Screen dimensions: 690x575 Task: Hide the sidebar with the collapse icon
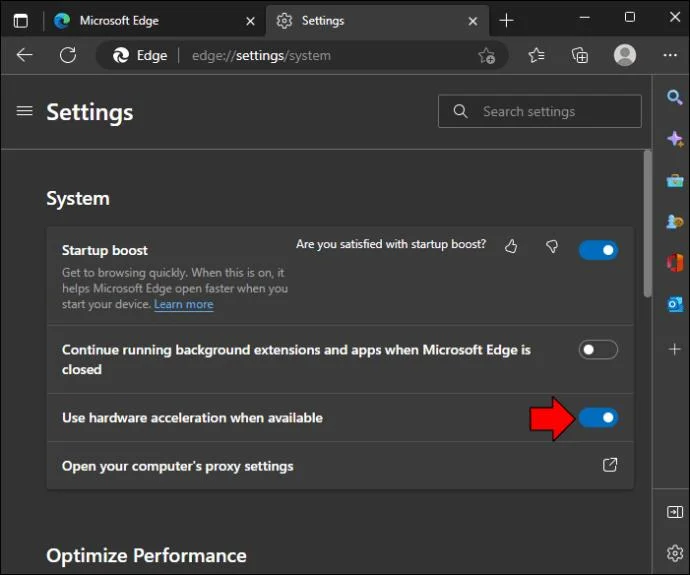(675, 512)
